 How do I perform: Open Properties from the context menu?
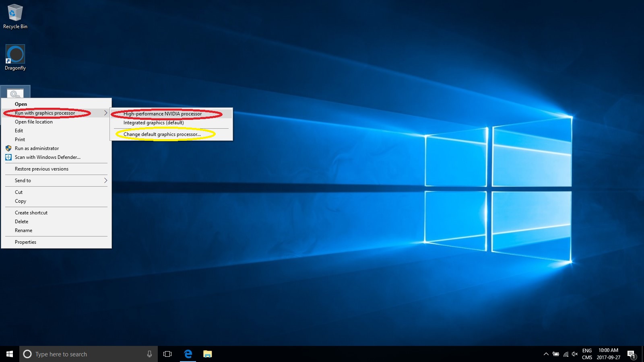click(25, 242)
